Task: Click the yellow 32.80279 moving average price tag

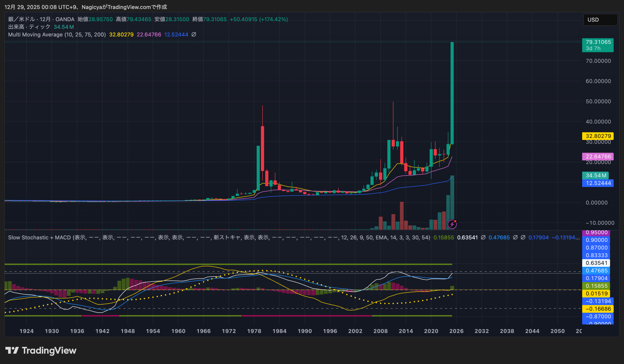Action: point(597,136)
